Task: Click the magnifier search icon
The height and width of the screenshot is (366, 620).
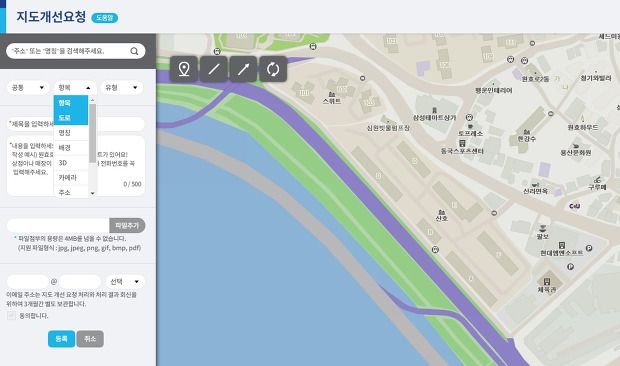Action: (x=134, y=51)
